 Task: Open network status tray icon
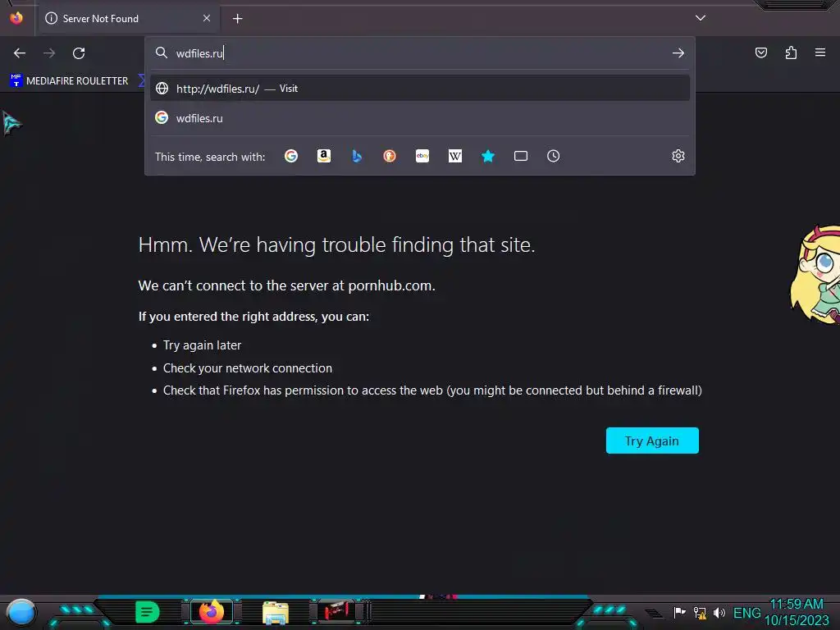(700, 613)
